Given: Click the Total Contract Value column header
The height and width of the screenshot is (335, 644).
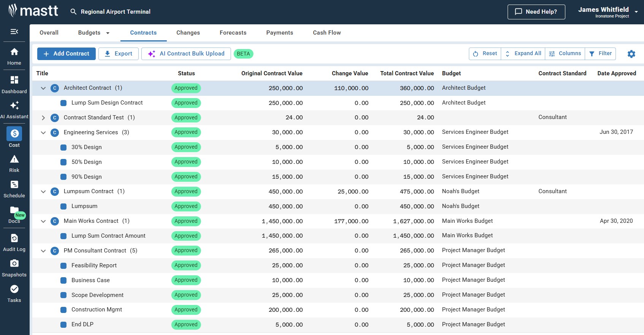Looking at the screenshot, I should click(407, 73).
